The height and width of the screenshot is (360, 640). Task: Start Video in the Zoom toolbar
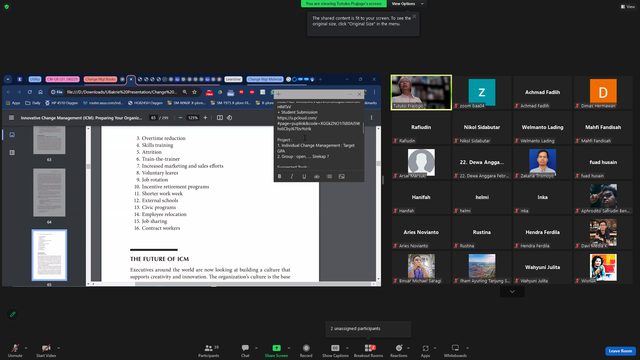(46, 350)
